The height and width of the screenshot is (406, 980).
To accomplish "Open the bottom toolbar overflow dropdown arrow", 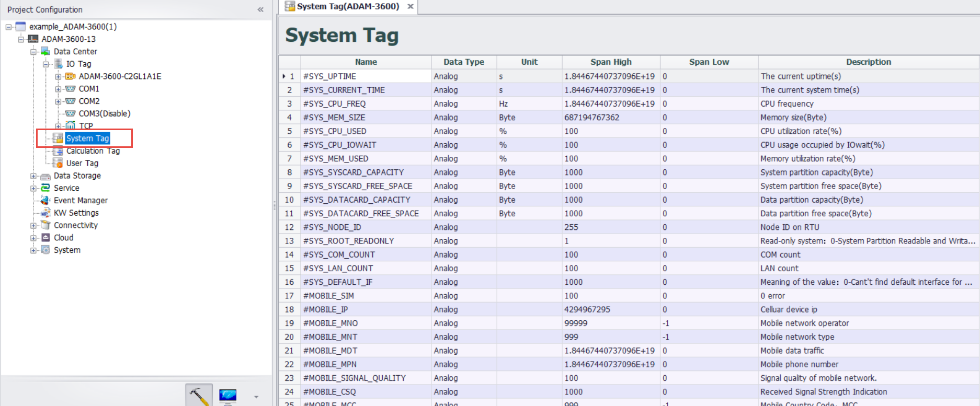I will click(x=256, y=397).
